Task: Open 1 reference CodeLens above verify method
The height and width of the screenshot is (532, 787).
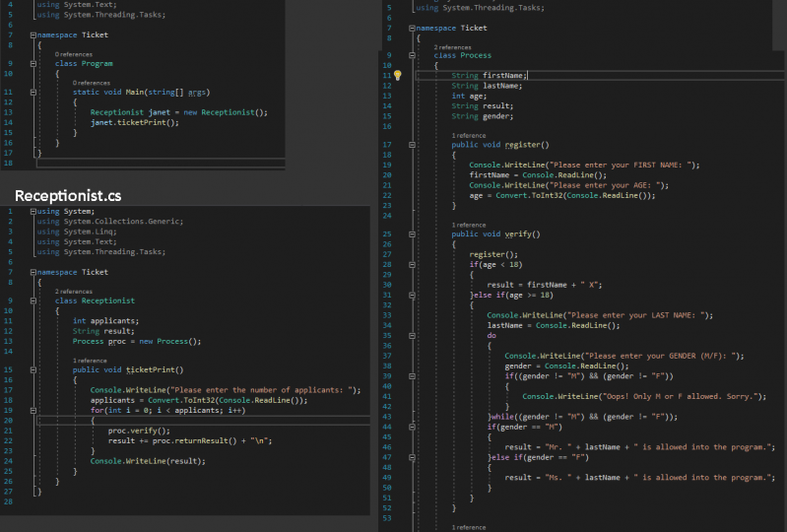Action: coord(468,225)
